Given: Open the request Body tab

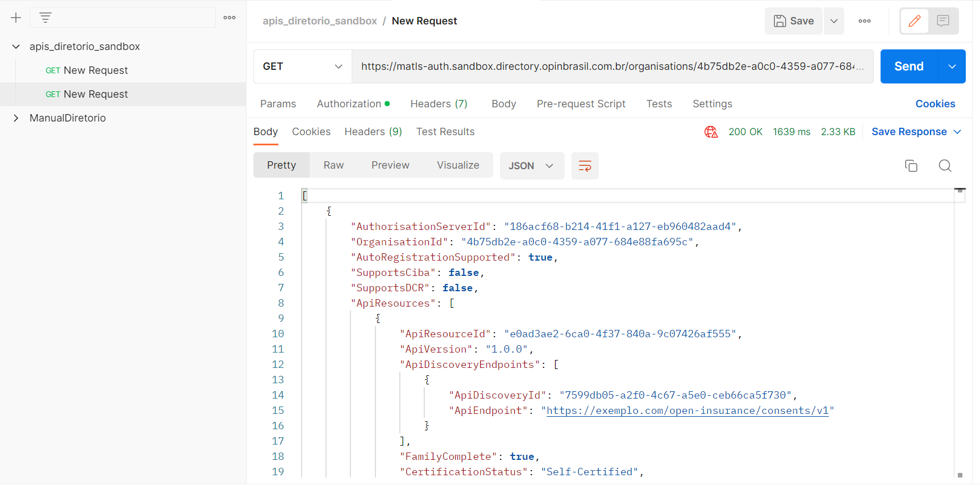Looking at the screenshot, I should coord(504,104).
